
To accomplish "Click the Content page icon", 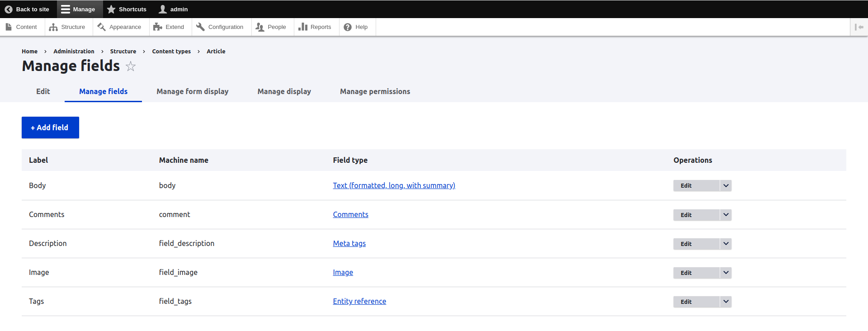I will 9,27.
